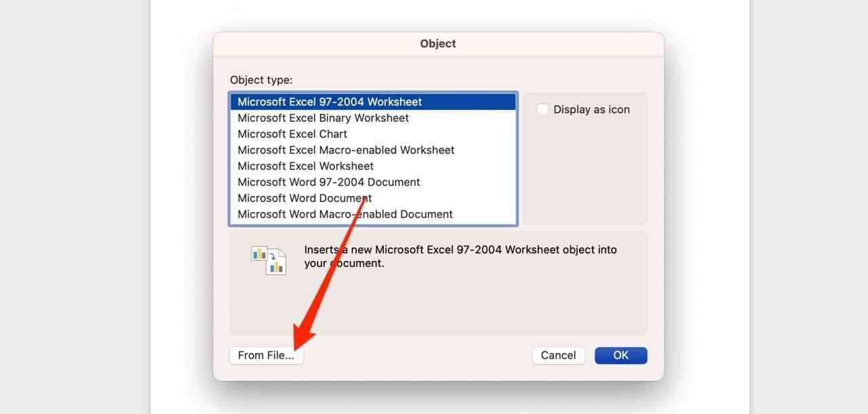Choose Microsoft Word 97-2004 Document type
Screen dimensions: 868x414
[328, 182]
